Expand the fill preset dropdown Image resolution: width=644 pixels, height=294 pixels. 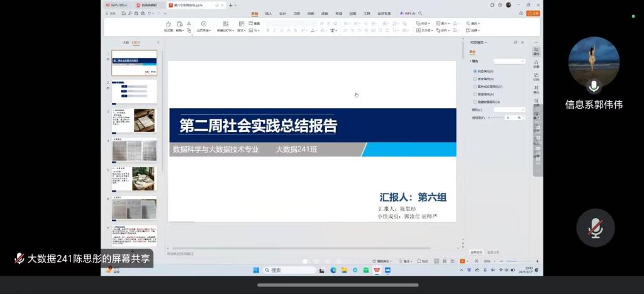pos(509,61)
